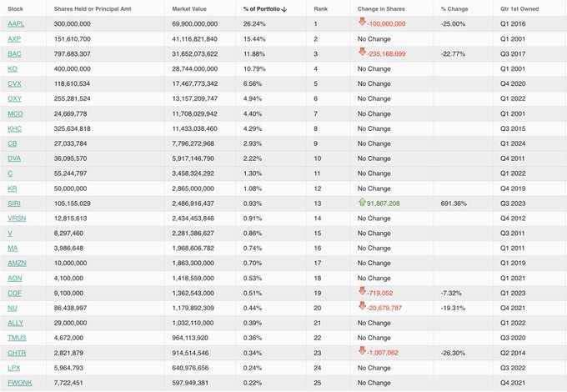Click the red down arrow in AAPL row
The width and height of the screenshot is (567, 392).
362,23
